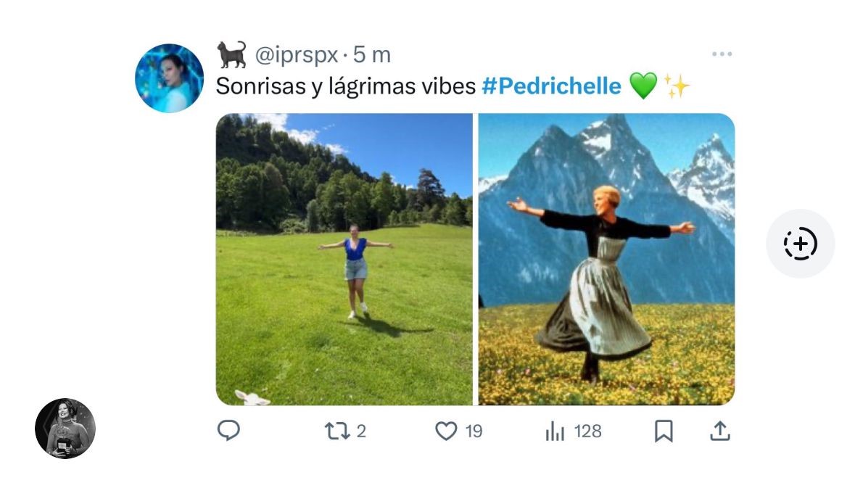Retweet the Pedrichelle post
Screen dimensions: 855x504
[335, 431]
